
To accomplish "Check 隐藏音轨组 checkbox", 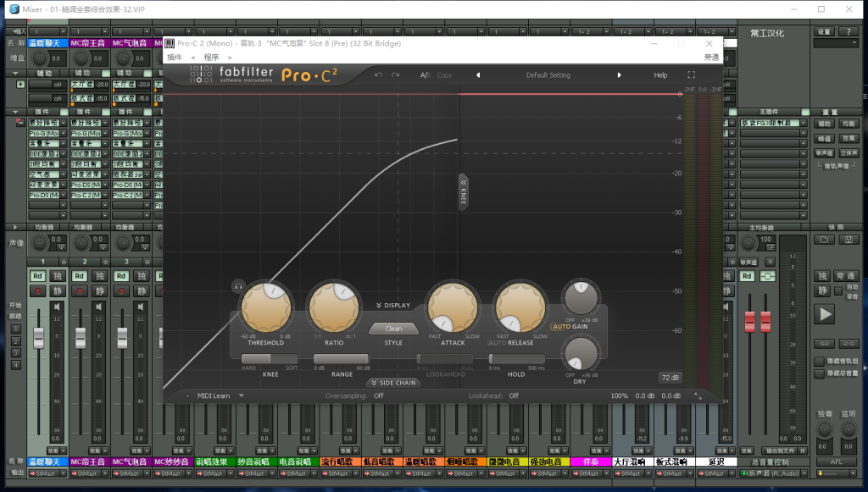I will (820, 361).
